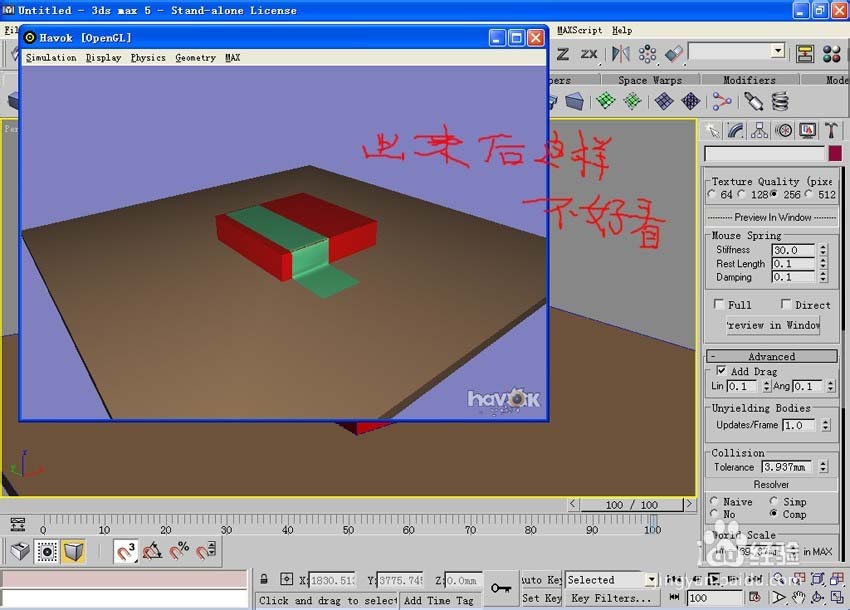The width and height of the screenshot is (850, 610).
Task: Click the point-to-point constraint icon
Action: click(722, 101)
